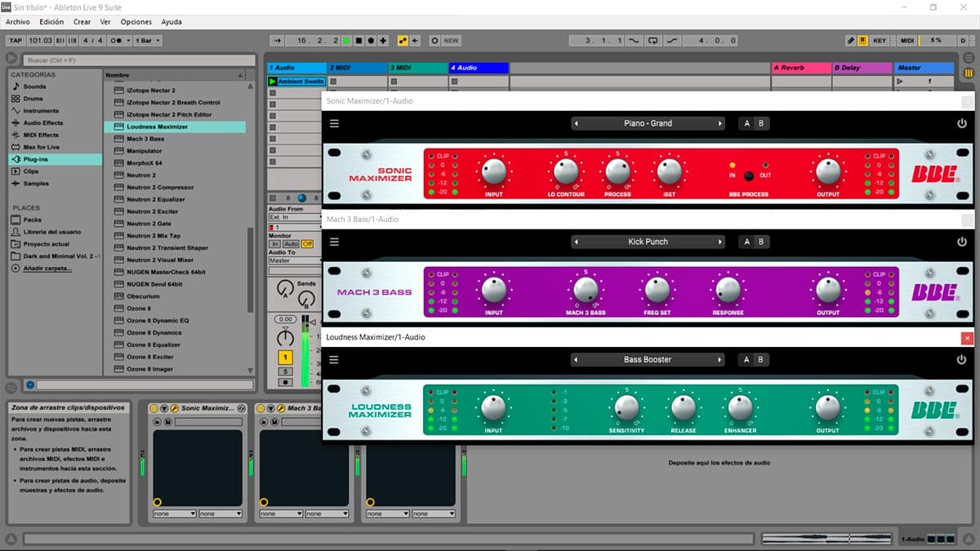Open the Bass Booster preset dropdown
Image resolution: width=980 pixels, height=551 pixels.
click(648, 359)
